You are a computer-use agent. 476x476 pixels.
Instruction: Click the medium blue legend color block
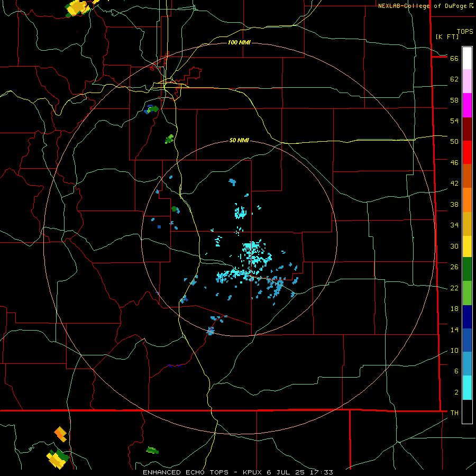click(467, 340)
